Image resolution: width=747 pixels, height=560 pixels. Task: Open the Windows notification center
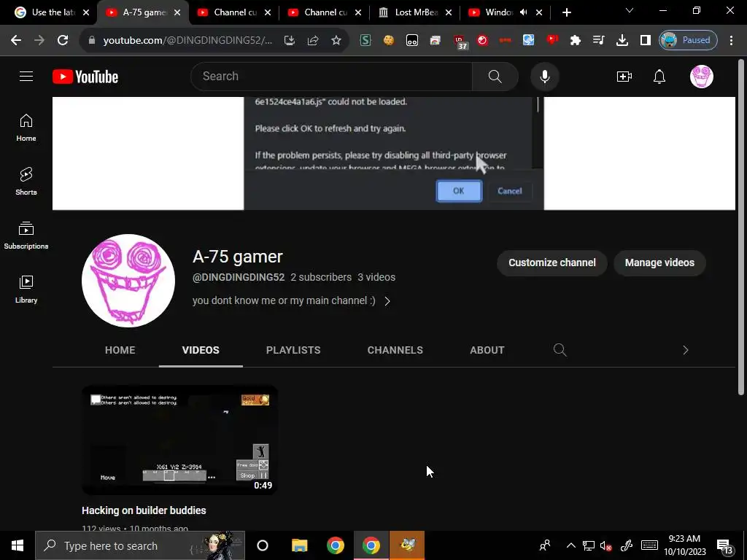click(724, 546)
